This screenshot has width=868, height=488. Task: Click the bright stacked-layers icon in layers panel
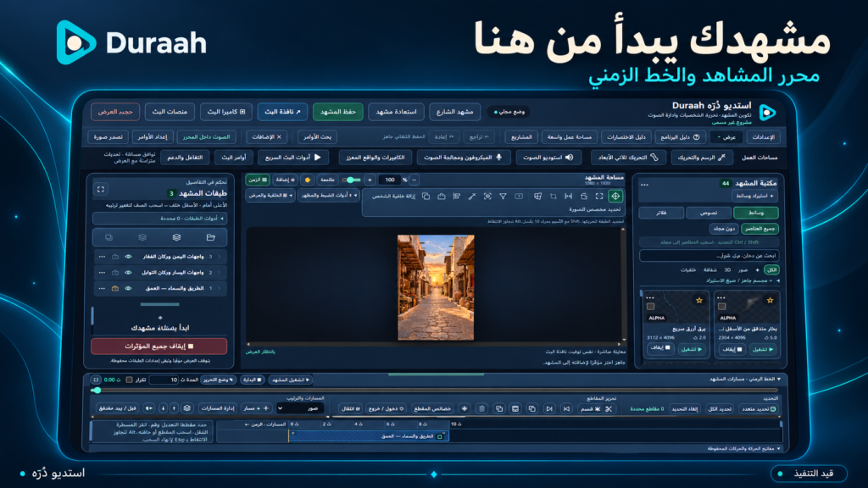point(176,237)
